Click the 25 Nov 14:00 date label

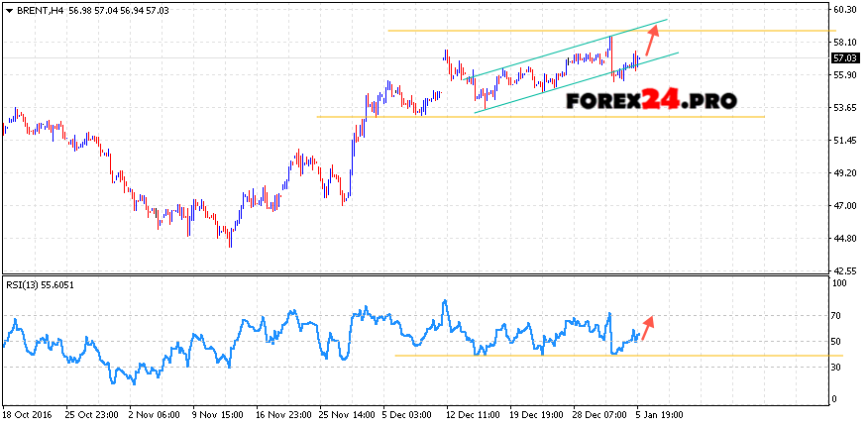pos(347,412)
